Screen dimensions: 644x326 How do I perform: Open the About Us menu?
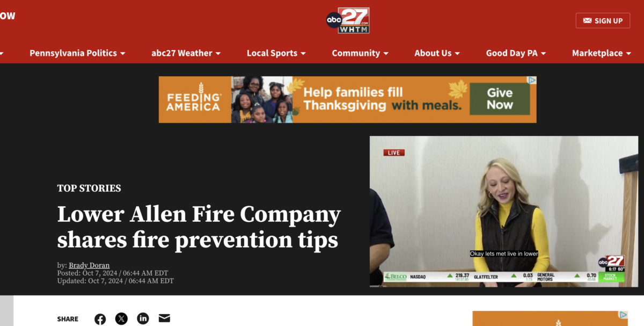click(x=437, y=53)
